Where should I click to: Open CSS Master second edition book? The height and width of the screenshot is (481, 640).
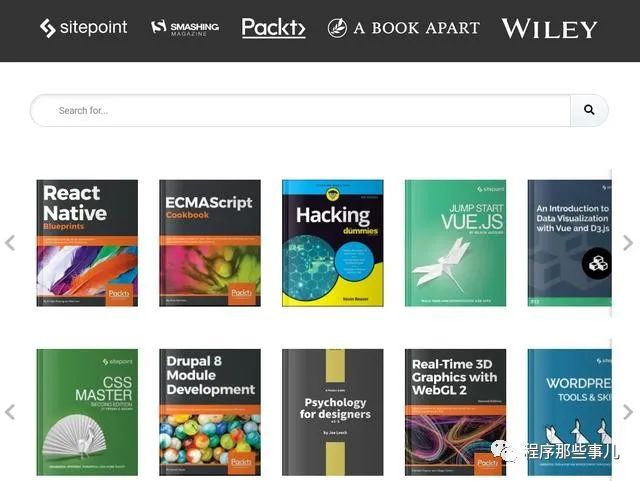87,412
